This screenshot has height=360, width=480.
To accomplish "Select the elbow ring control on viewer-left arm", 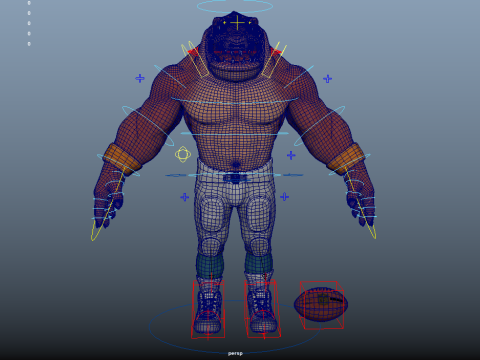I will pos(148,126).
